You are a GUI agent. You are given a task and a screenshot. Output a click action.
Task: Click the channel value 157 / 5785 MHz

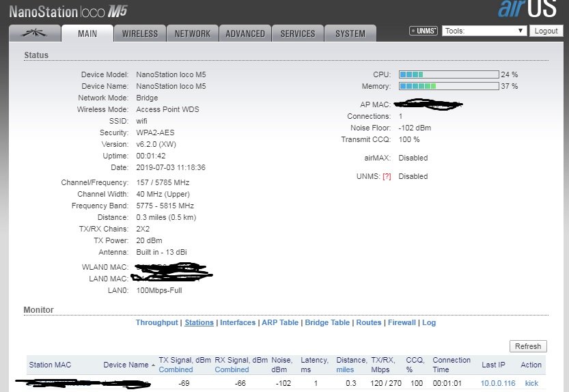[x=163, y=182]
